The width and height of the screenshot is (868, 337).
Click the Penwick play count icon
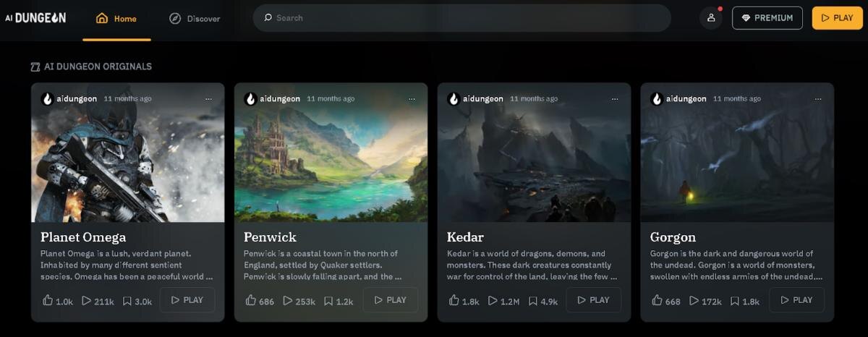click(288, 300)
